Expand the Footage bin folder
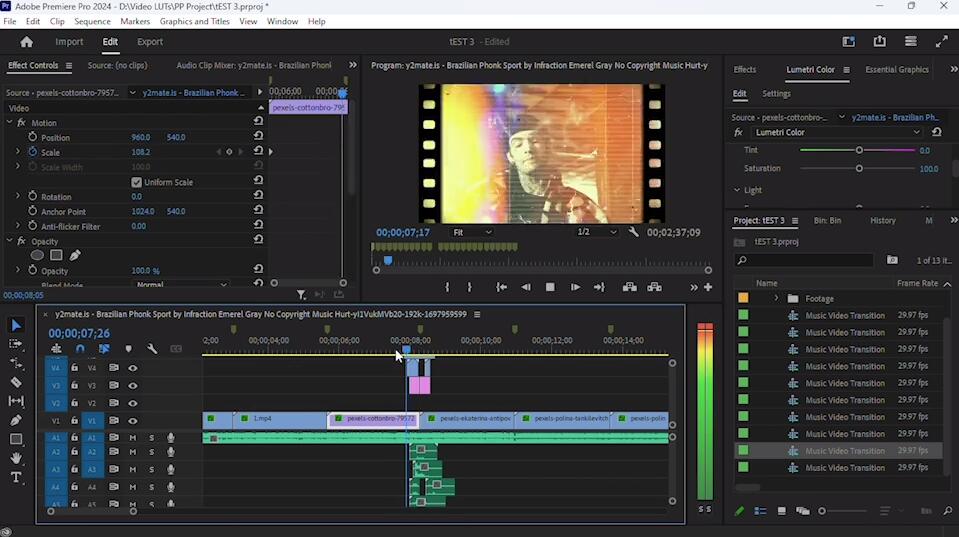This screenshot has height=537, width=959. pyautogui.click(x=776, y=298)
